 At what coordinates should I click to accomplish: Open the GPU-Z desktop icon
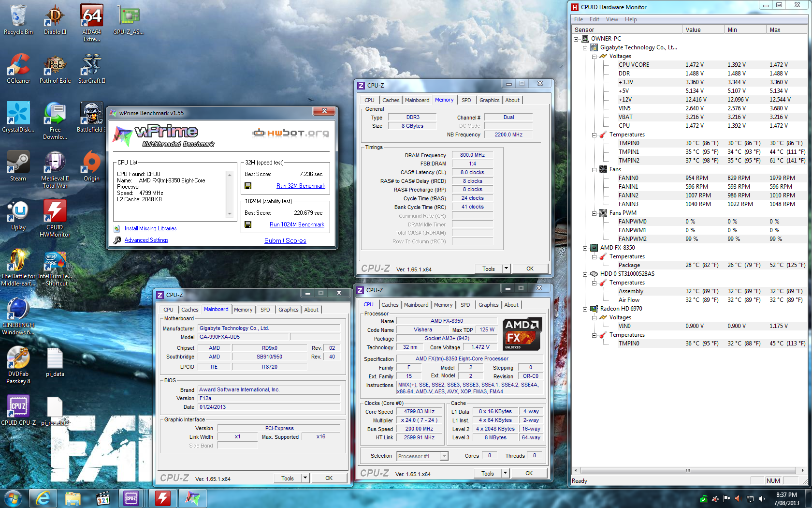tap(128, 19)
